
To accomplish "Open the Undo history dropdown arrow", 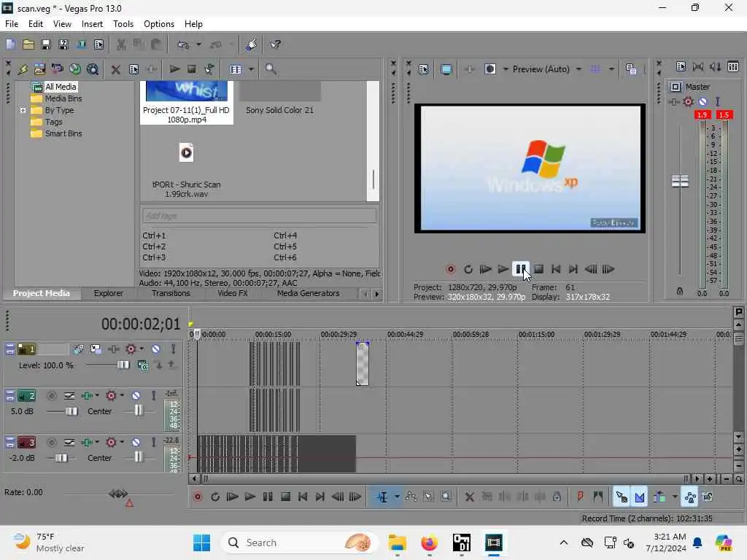I will pyautogui.click(x=198, y=44).
